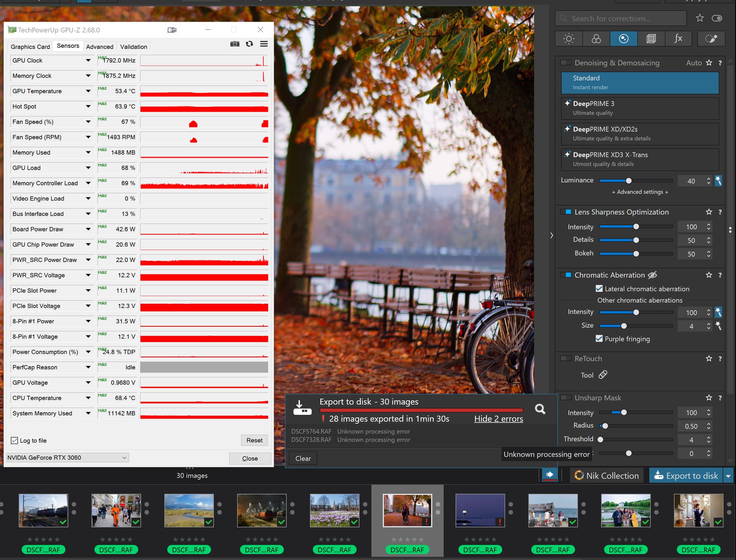Click the magnifier icon in export panel

point(540,409)
